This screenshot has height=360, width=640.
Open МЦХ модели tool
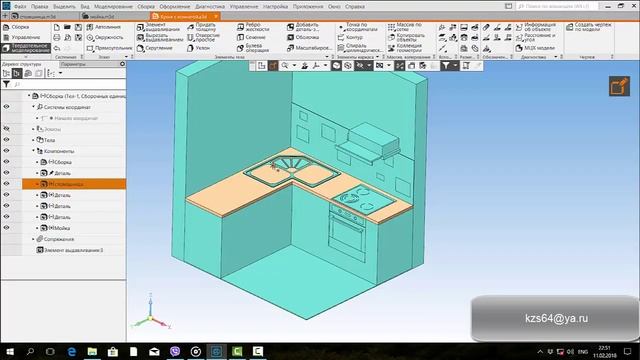pos(535,48)
